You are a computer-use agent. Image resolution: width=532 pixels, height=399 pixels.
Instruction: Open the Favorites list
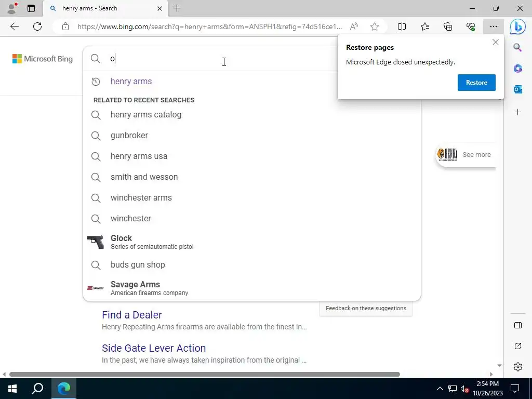[425, 26]
